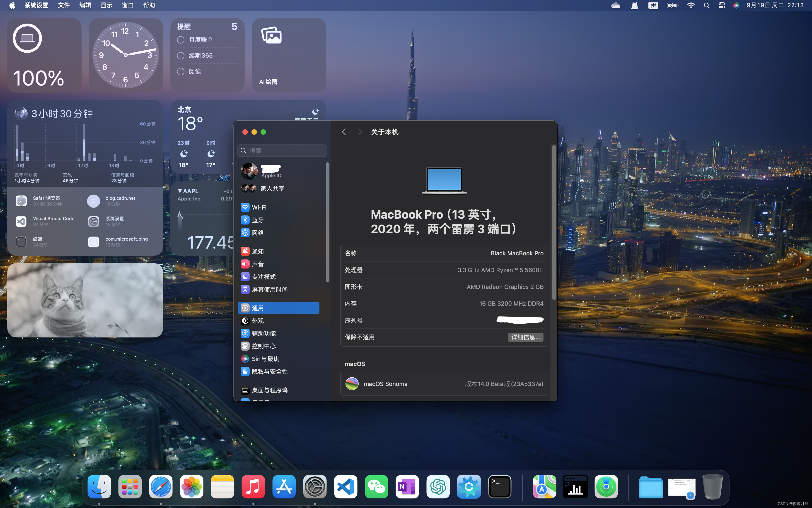Open Safari from the Dock
The image size is (812, 508).
(x=161, y=487)
